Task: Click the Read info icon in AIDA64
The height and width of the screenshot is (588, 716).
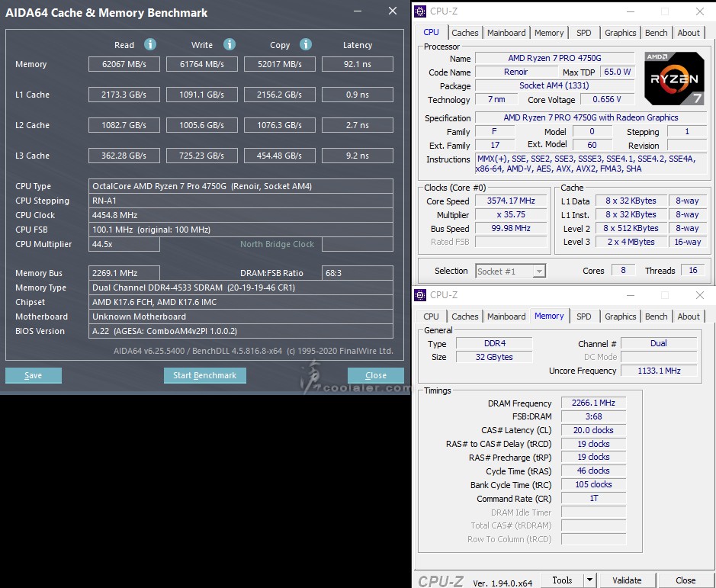Action: (x=149, y=44)
